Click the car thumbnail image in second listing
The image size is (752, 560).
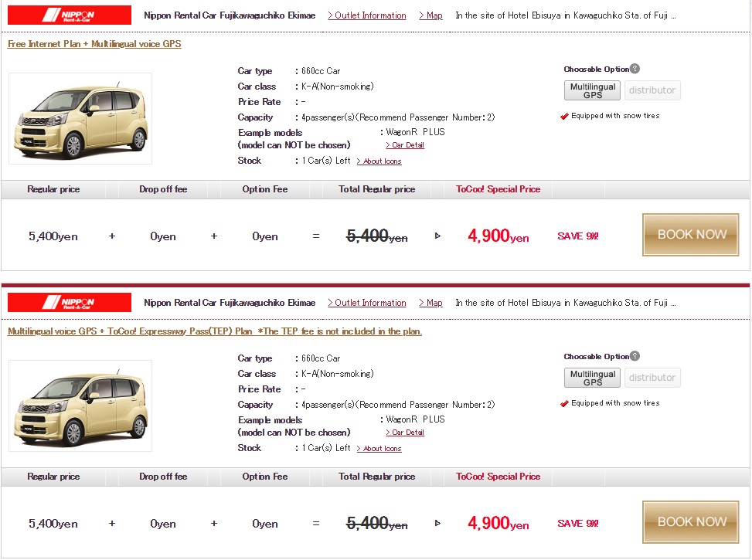point(80,406)
